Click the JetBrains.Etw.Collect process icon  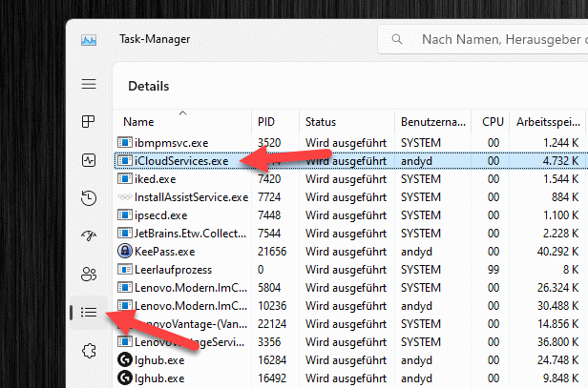point(124,233)
